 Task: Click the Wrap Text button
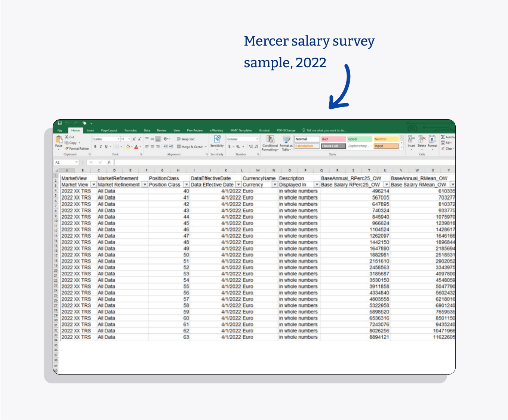point(186,139)
